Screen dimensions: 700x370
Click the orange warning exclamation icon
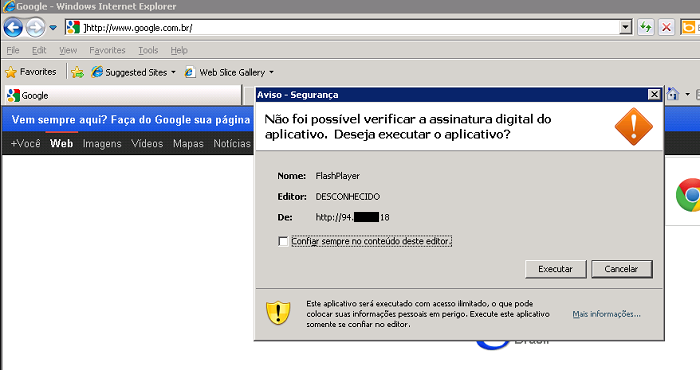pyautogui.click(x=633, y=126)
